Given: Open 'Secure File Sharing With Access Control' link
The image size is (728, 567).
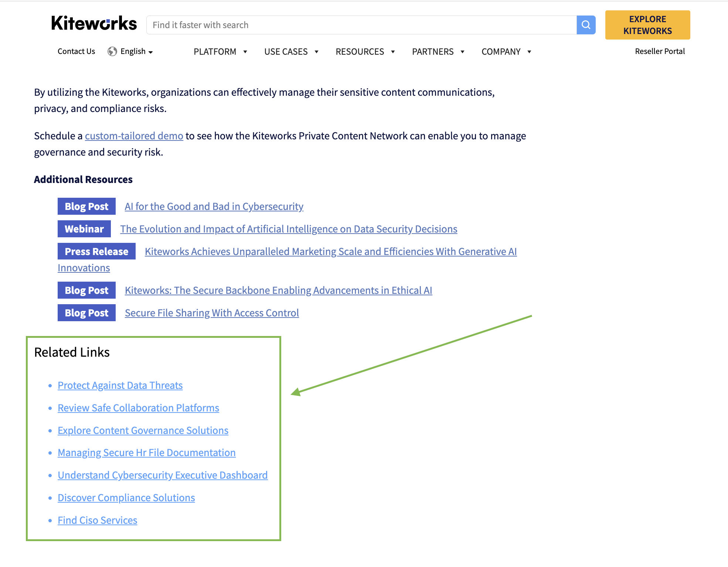Looking at the screenshot, I should [x=212, y=313].
